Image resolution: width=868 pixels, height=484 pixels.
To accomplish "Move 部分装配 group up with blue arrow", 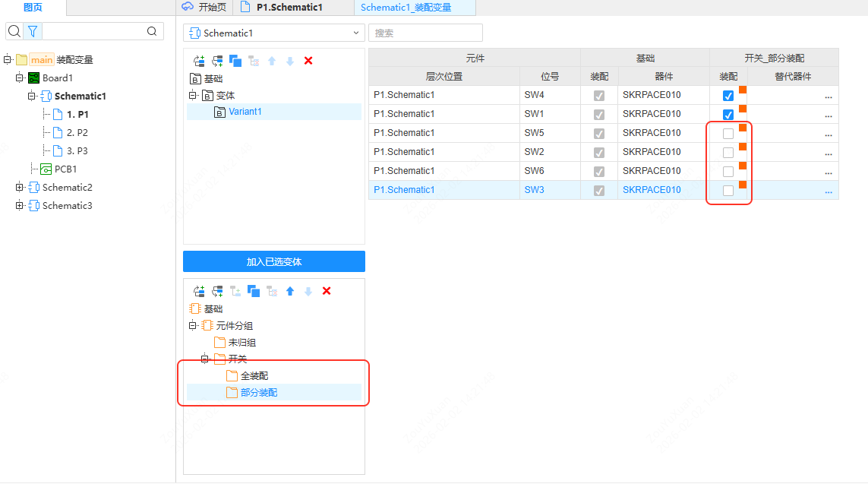I will pos(290,291).
